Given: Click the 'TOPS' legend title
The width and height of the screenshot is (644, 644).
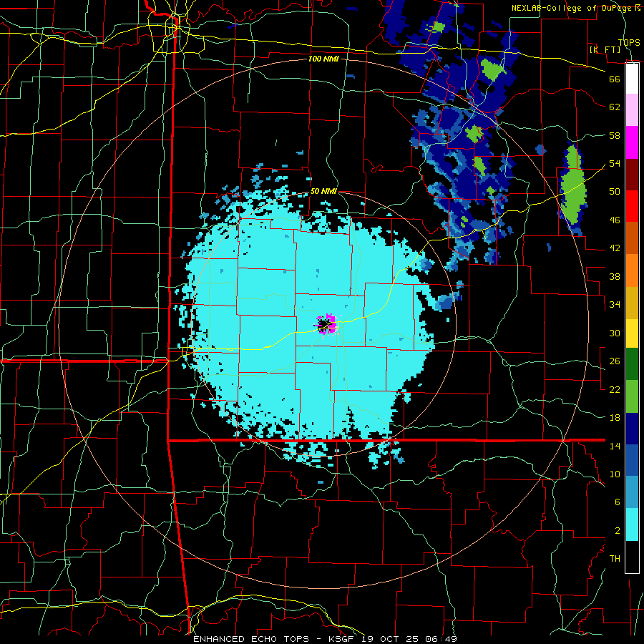Looking at the screenshot, I should [629, 42].
